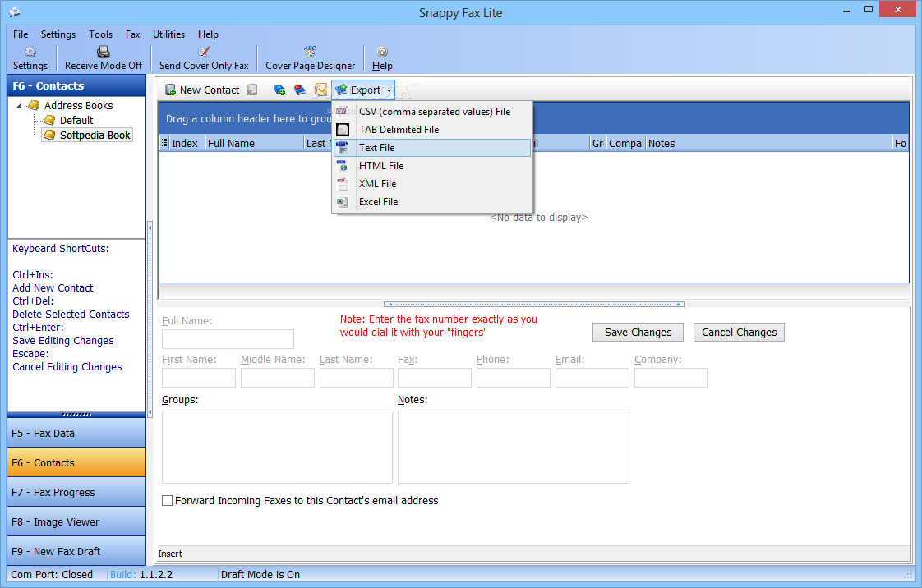922x588 pixels.
Task: Click the New Contact button
Action: click(x=203, y=90)
